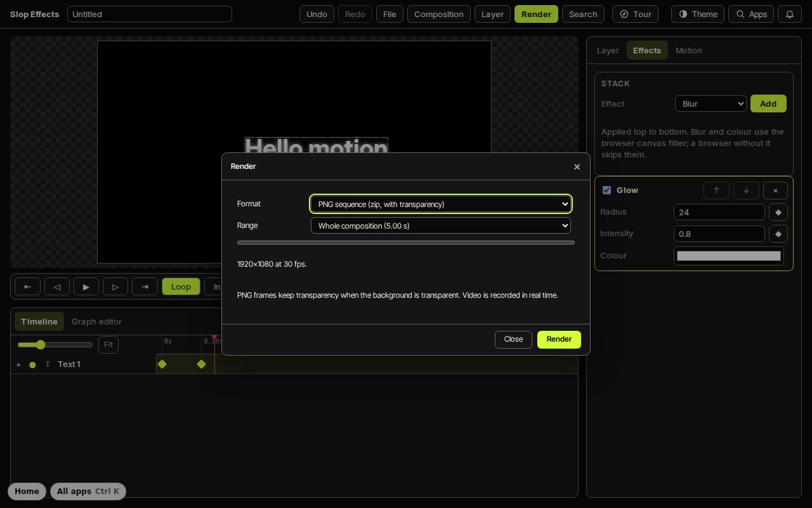
Task: Jump to the start of the composition
Action: click(x=27, y=286)
